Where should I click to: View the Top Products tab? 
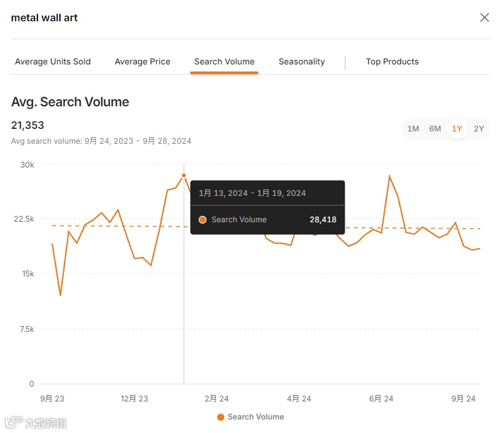392,61
